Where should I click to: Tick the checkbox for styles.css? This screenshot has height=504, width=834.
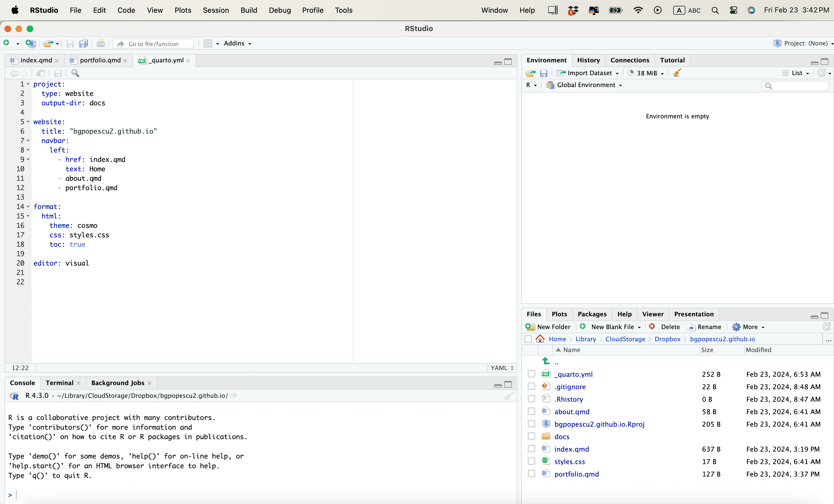click(x=532, y=461)
